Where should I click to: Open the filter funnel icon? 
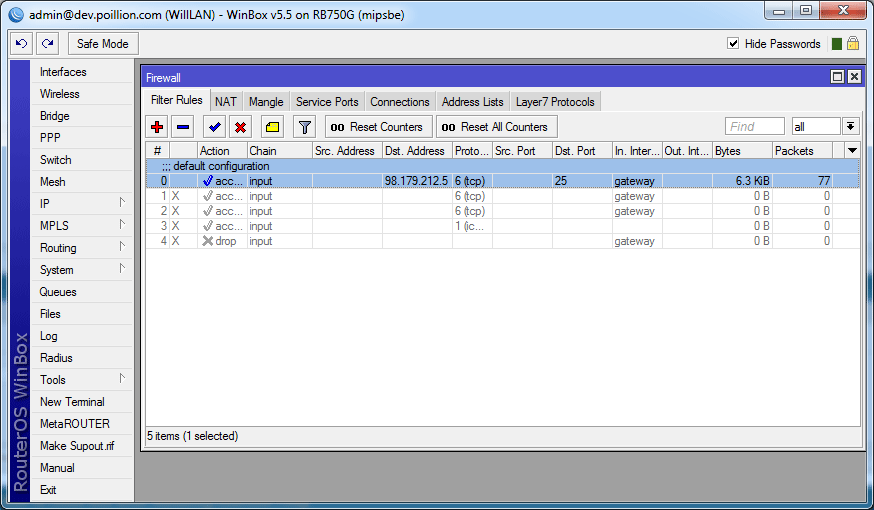click(x=304, y=127)
